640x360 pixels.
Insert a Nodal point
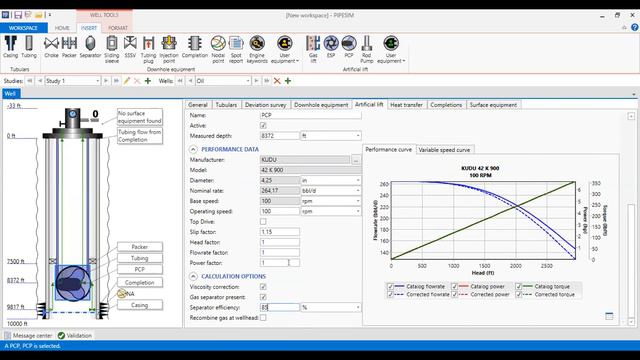point(218,50)
